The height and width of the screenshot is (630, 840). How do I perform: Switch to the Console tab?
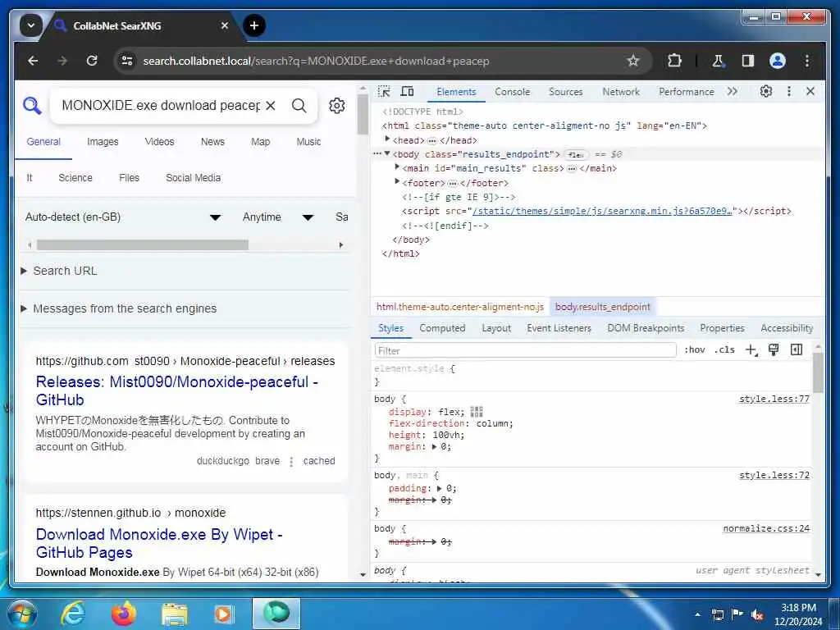(x=512, y=92)
